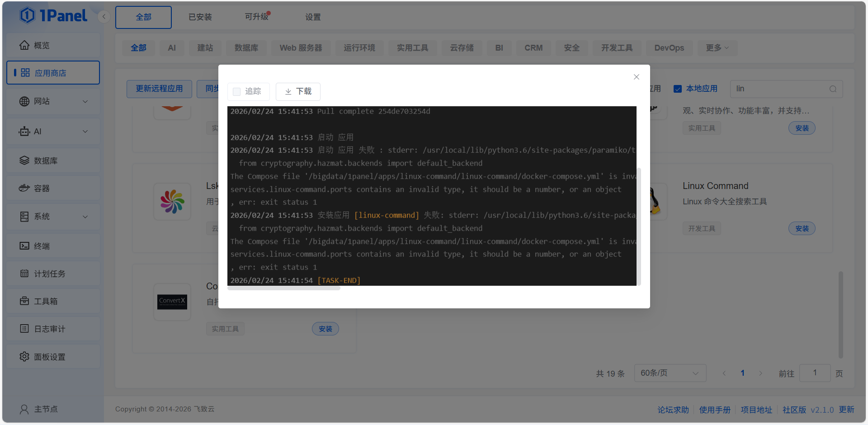Click the search magnifier icon
This screenshot has width=868, height=425.
833,89
